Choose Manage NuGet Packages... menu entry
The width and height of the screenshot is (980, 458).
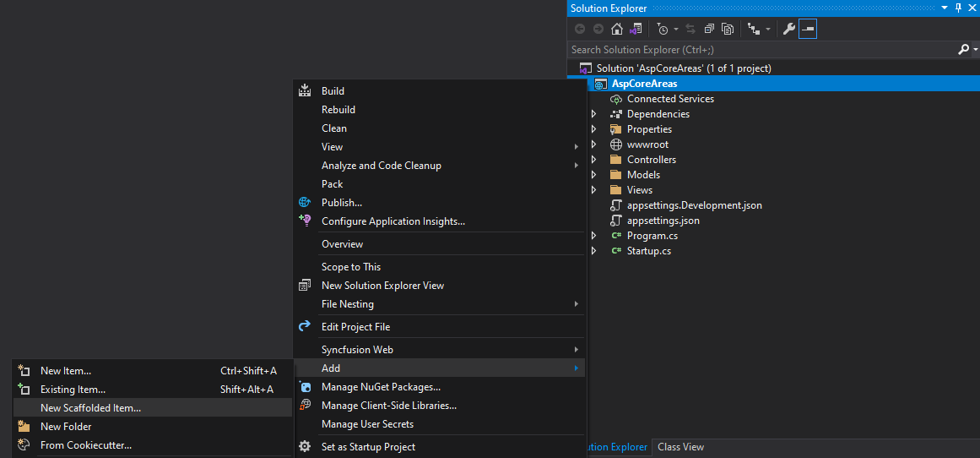click(x=381, y=387)
